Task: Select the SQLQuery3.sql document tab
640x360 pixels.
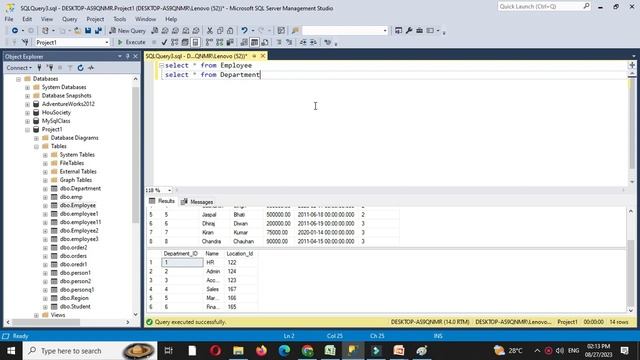Action: 196,56
